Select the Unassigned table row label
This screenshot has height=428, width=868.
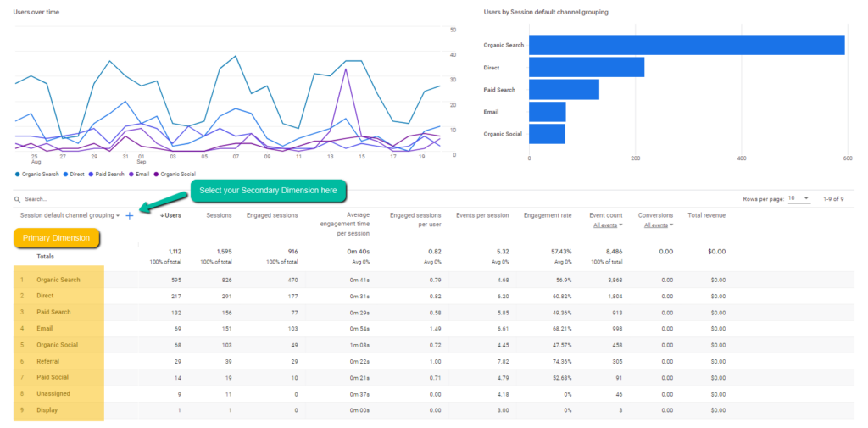click(53, 393)
